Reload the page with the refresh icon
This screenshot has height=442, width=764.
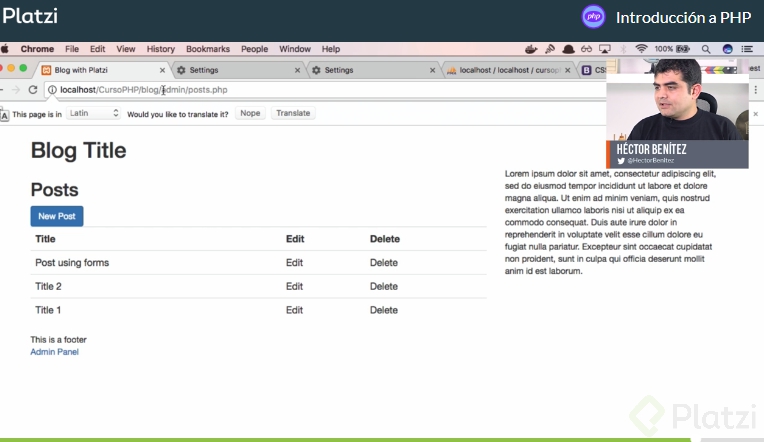coord(33,90)
